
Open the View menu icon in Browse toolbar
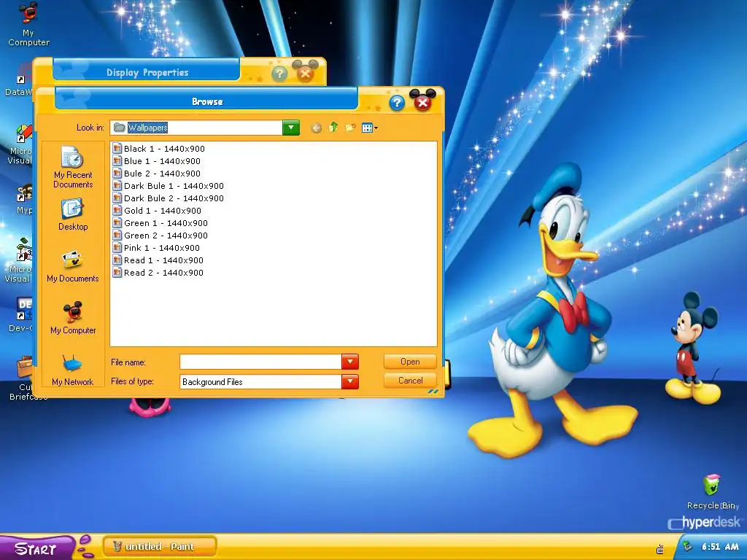370,128
